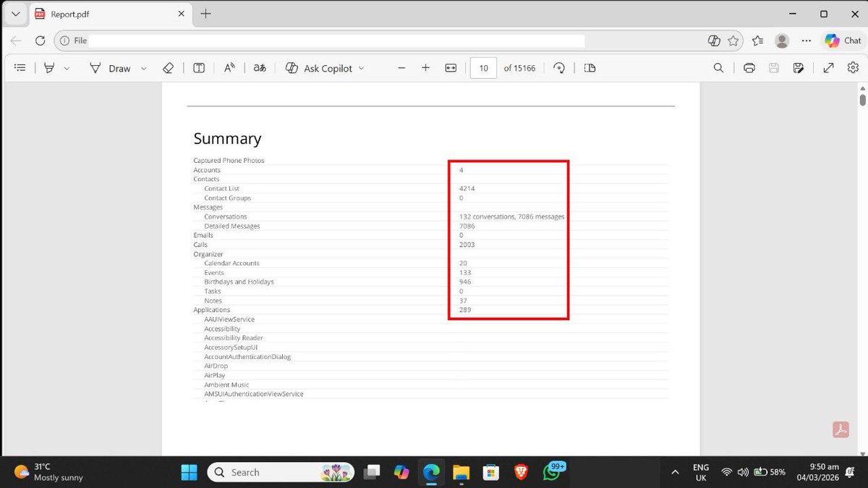Zoom in the PDF page

pos(426,68)
